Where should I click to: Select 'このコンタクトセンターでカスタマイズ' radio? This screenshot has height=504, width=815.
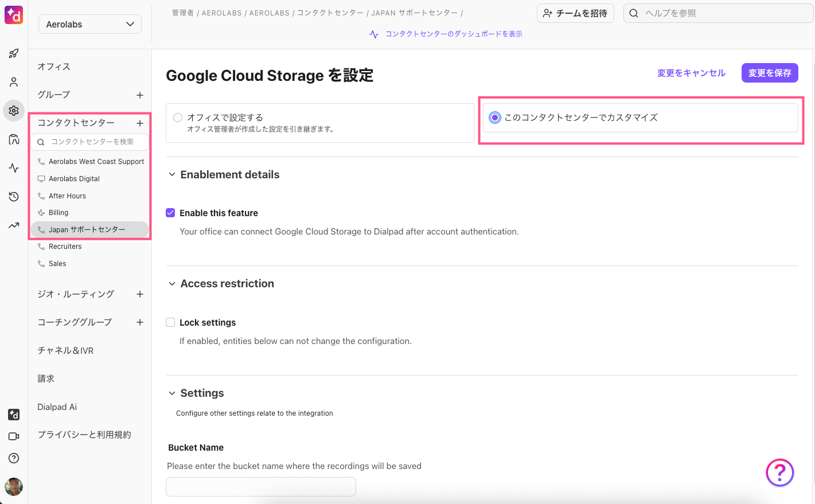click(x=494, y=118)
